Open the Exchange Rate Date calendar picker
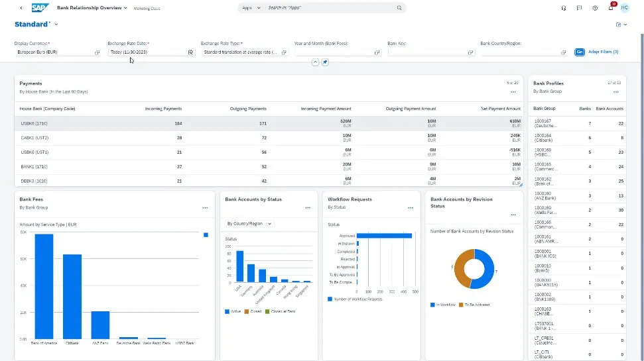Screen dimensions: 644x361 [190, 52]
